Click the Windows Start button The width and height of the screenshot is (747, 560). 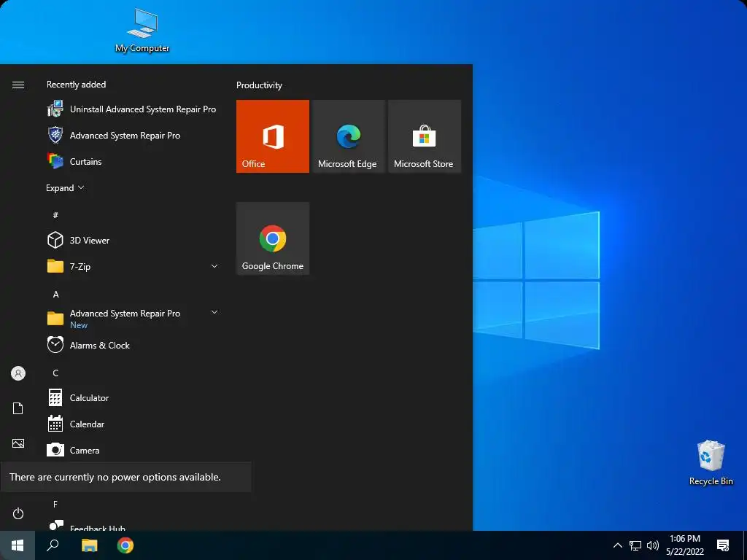coord(18,545)
